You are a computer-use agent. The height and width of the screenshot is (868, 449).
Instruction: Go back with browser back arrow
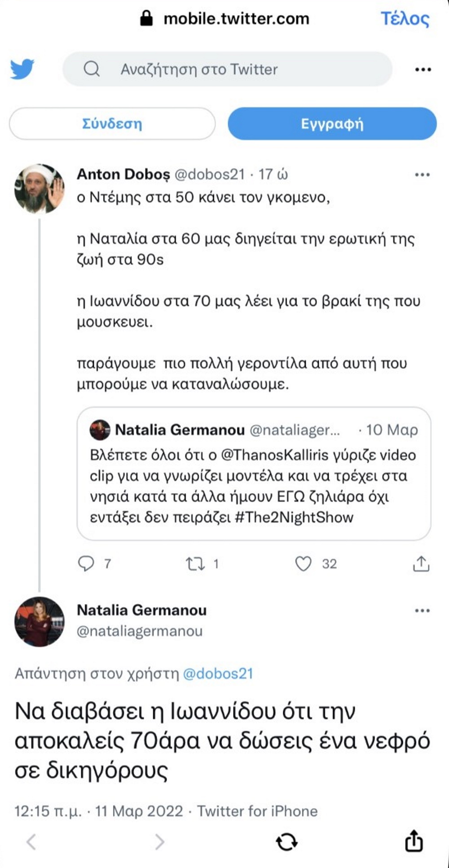point(31,842)
